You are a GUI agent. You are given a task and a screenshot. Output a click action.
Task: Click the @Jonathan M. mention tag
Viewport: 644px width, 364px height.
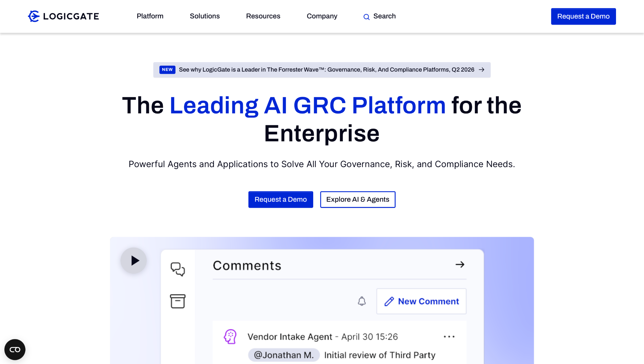(x=284, y=355)
